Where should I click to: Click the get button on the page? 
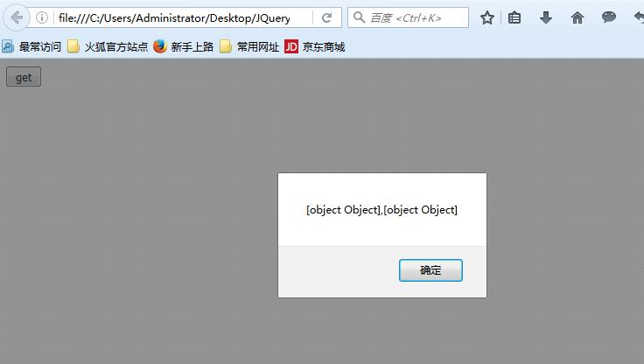click(x=24, y=77)
